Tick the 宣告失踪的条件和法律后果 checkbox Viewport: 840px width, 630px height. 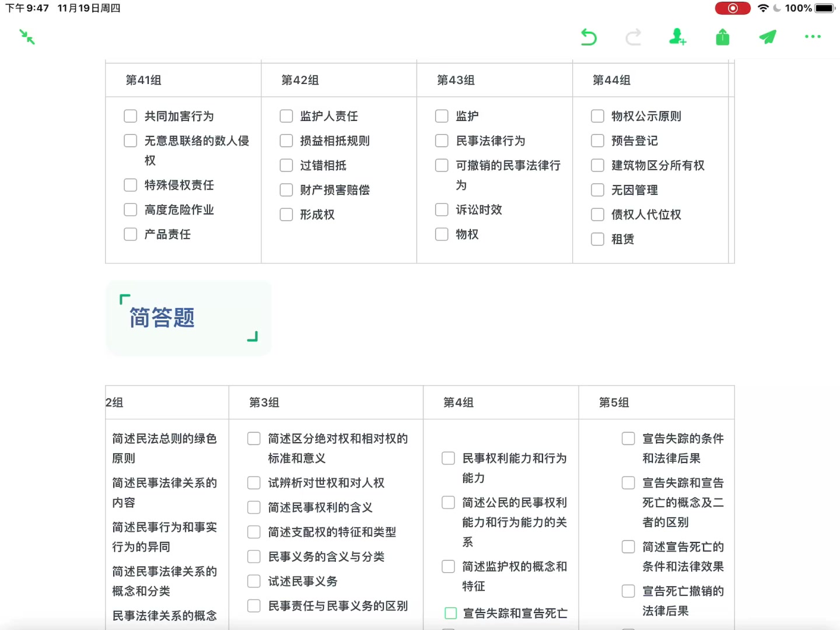(629, 438)
